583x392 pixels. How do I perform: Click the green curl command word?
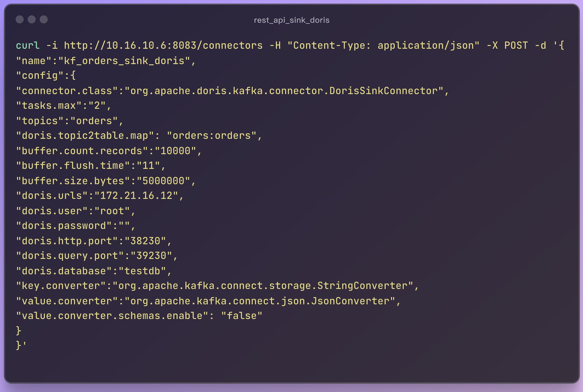click(28, 45)
